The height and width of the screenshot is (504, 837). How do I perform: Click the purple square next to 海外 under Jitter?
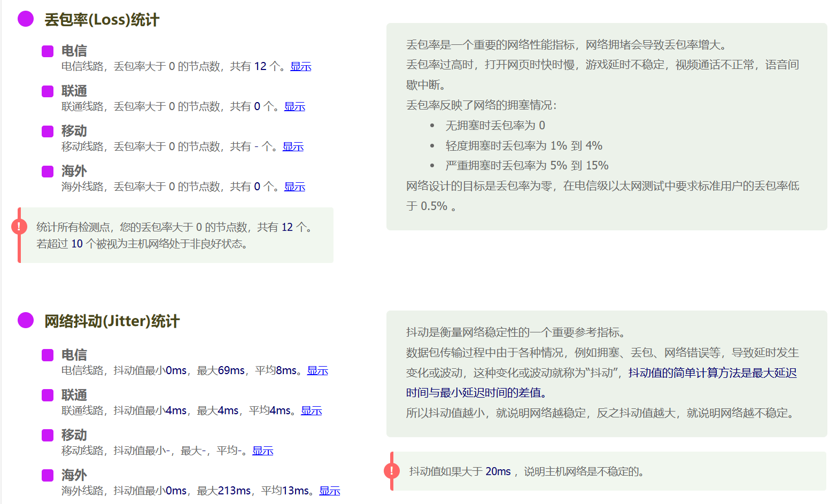pyautogui.click(x=48, y=475)
